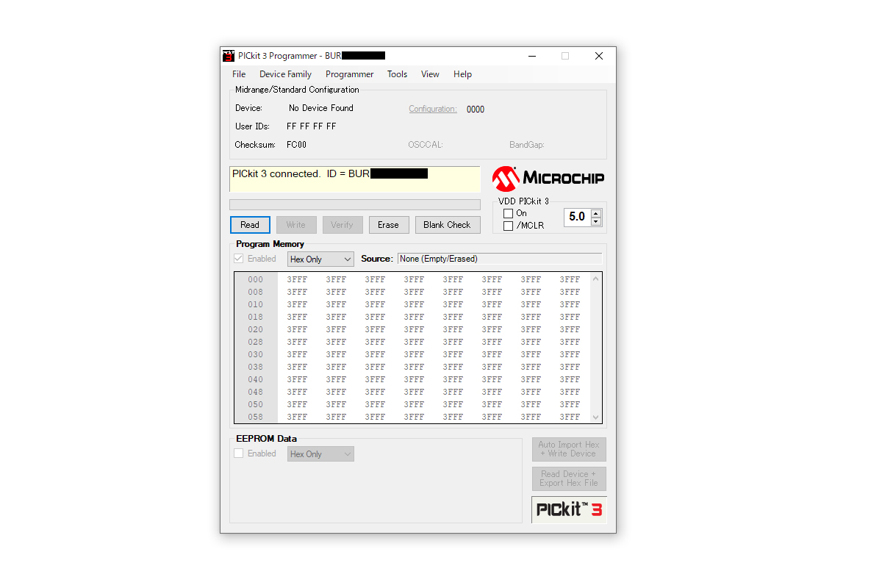Image resolution: width=882 pixels, height=588 pixels.
Task: Select first program memory cell at address 000
Action: [297, 279]
